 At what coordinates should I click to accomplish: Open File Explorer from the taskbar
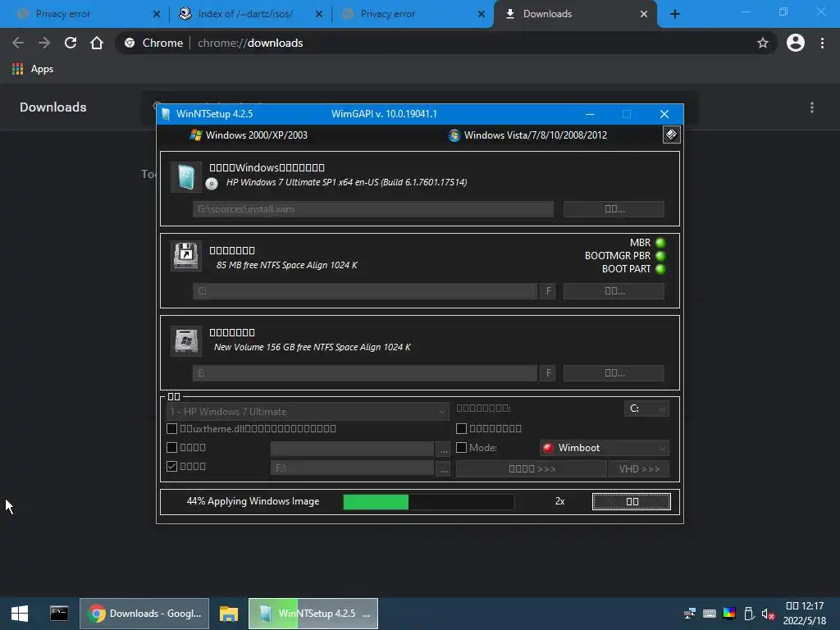pyautogui.click(x=229, y=614)
